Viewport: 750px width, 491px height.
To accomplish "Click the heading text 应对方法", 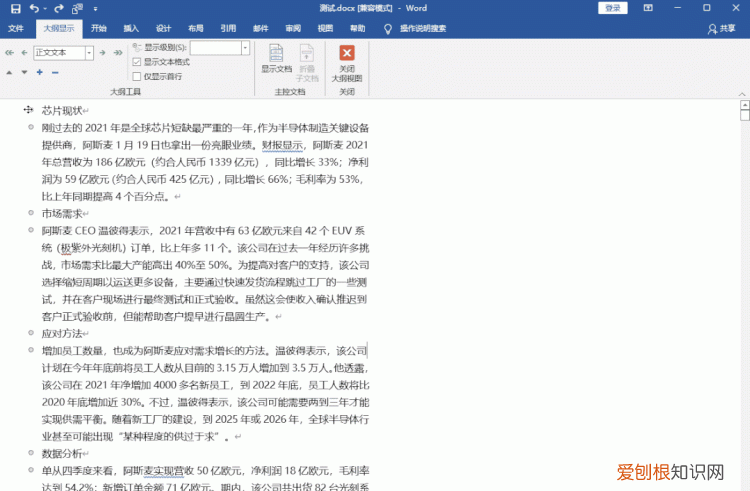I will (62, 334).
